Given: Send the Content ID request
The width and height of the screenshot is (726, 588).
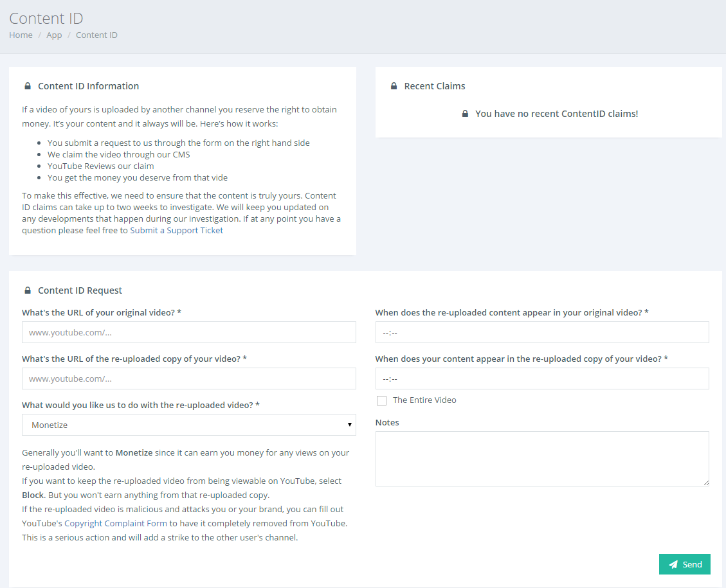Looking at the screenshot, I should (x=684, y=564).
